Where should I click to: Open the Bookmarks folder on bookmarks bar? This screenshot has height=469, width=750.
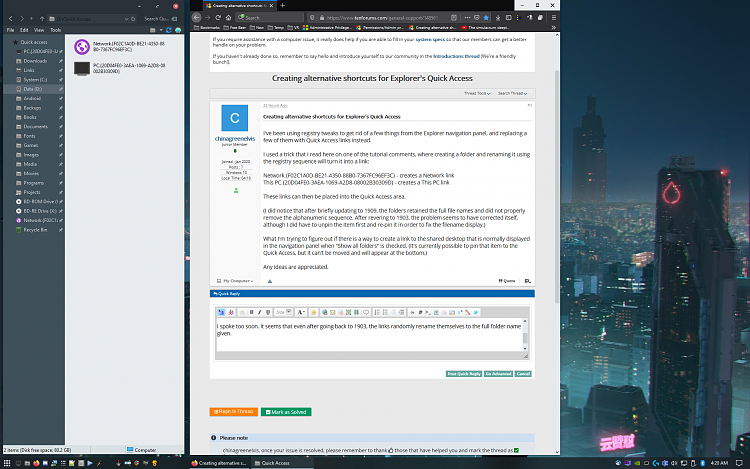[206, 28]
